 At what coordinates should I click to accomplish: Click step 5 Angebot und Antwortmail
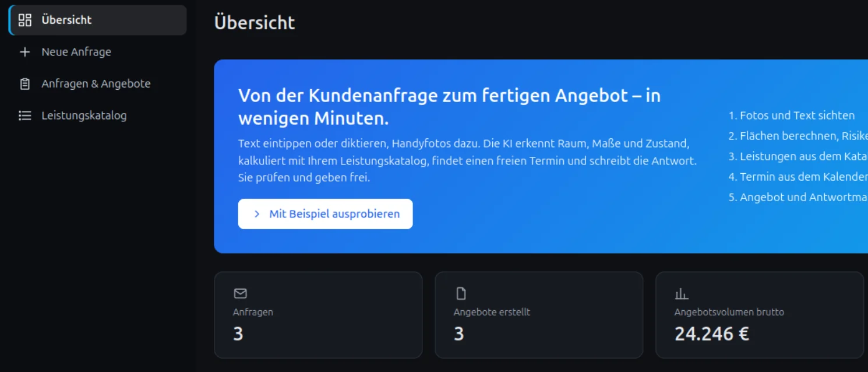point(798,197)
